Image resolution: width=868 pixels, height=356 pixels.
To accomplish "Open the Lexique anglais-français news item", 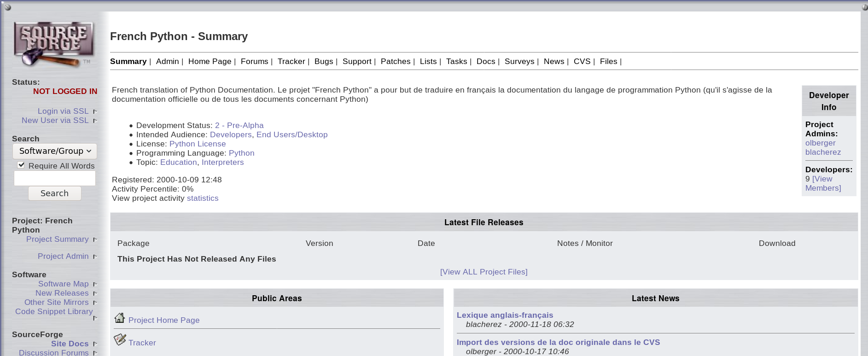I will pyautogui.click(x=505, y=315).
